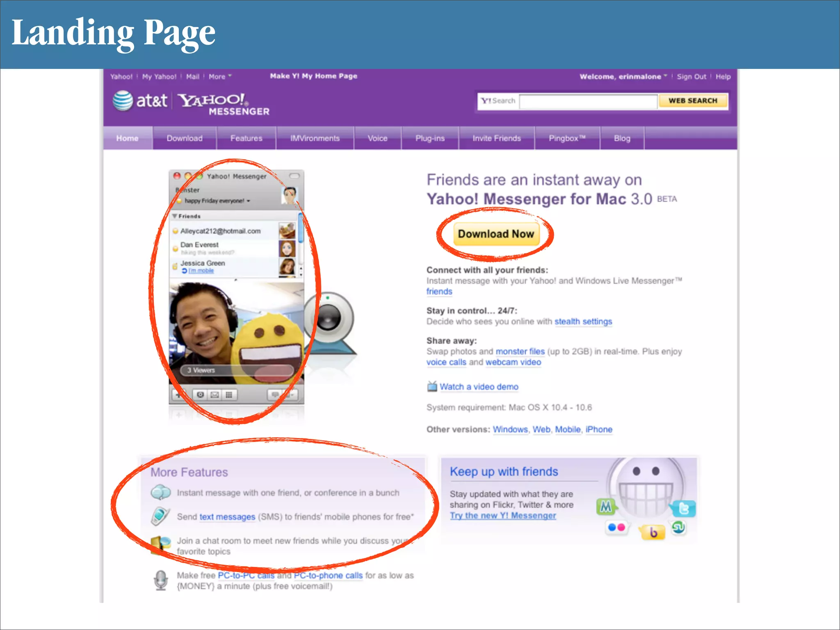Click the 3 Viewers webcam bar

237,370
